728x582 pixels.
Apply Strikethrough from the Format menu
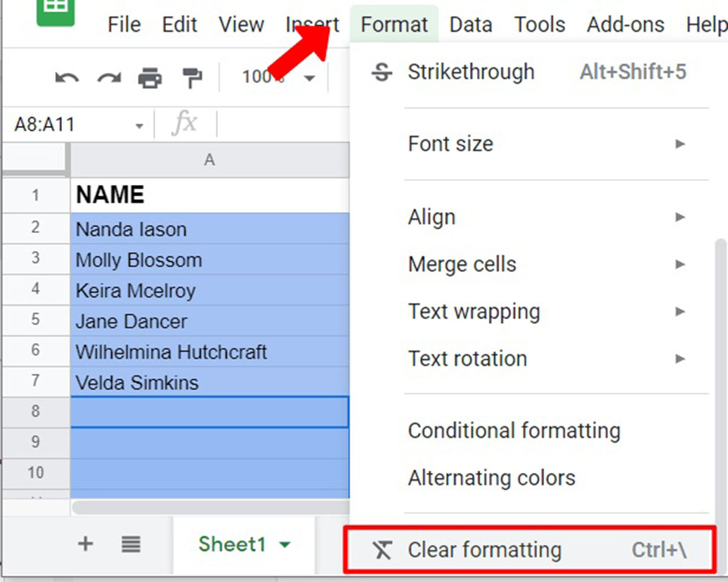click(x=471, y=72)
